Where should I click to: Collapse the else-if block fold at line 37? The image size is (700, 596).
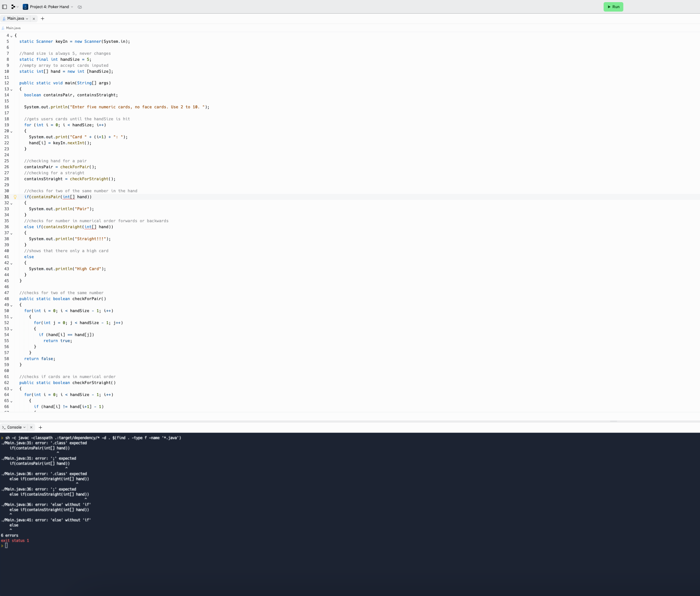pyautogui.click(x=12, y=233)
